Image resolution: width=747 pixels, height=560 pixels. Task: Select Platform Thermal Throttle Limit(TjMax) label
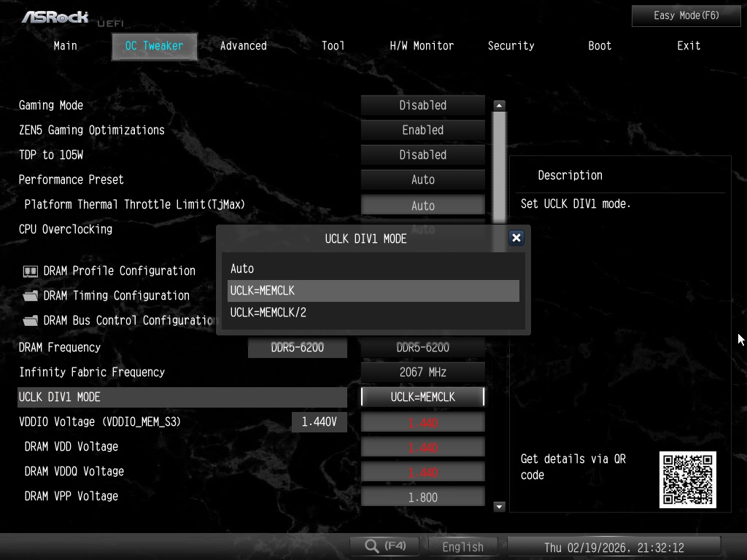(x=134, y=204)
